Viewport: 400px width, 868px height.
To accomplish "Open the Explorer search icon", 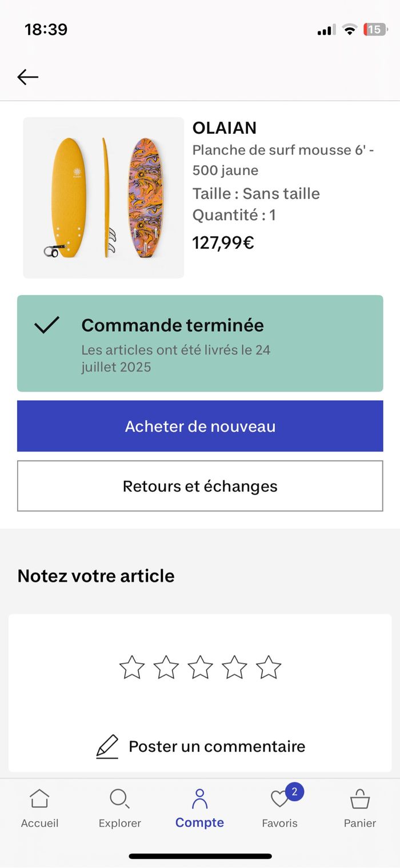I will coord(119,799).
